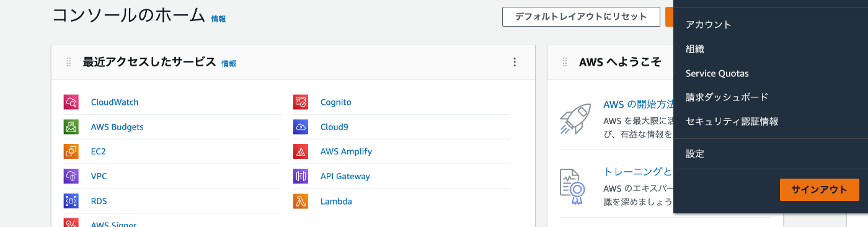Open the recent services widget kebab menu
The image size is (868, 227).
(514, 62)
